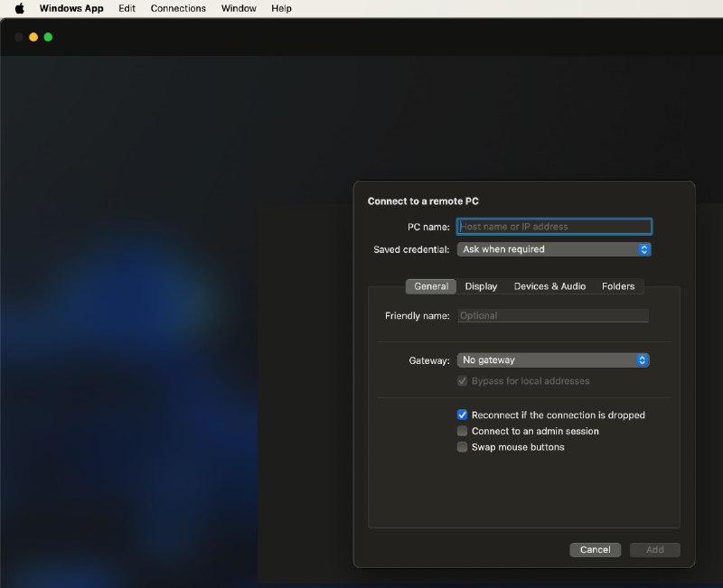Switch to the Folders tab
The image size is (723, 588).
point(619,285)
